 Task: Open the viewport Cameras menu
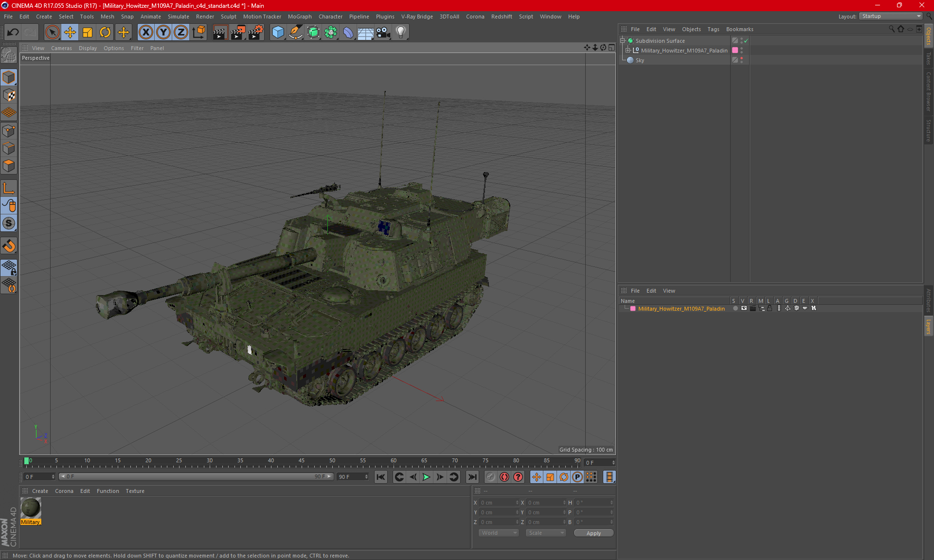click(x=61, y=48)
